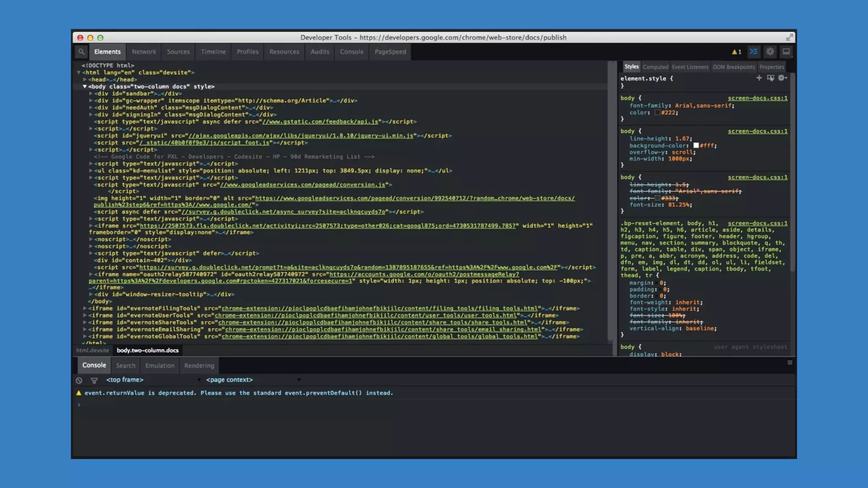This screenshot has width=868, height=488.
Task: Open the screen-docs.css:1 link for font-family rule
Action: click(x=757, y=98)
